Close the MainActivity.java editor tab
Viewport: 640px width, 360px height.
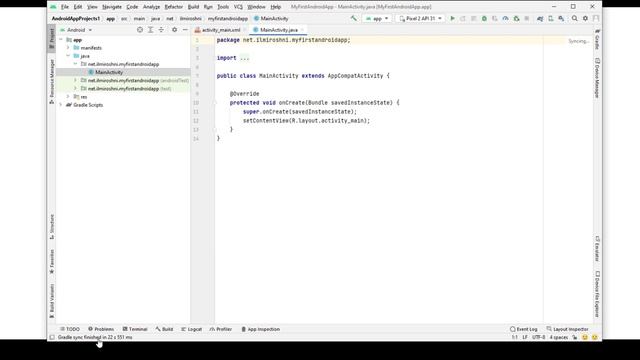click(x=303, y=30)
